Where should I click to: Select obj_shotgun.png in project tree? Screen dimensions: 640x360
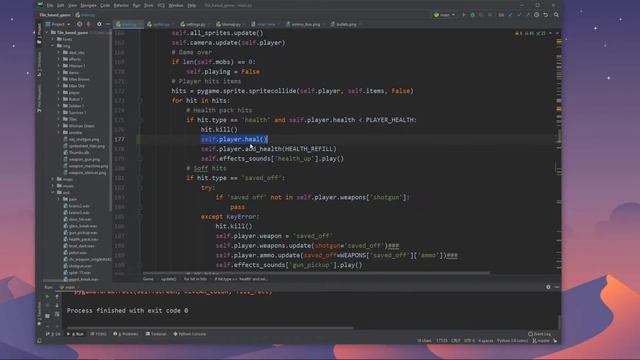[83, 139]
